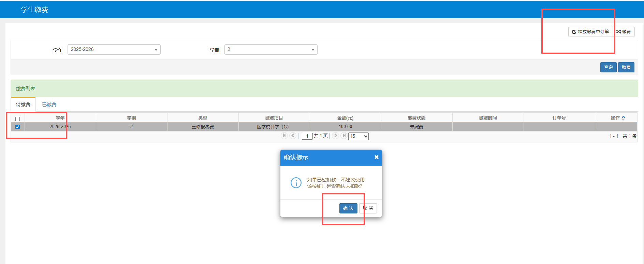
Task: Open the rows-per-page dropdown showing 15
Action: 358,136
